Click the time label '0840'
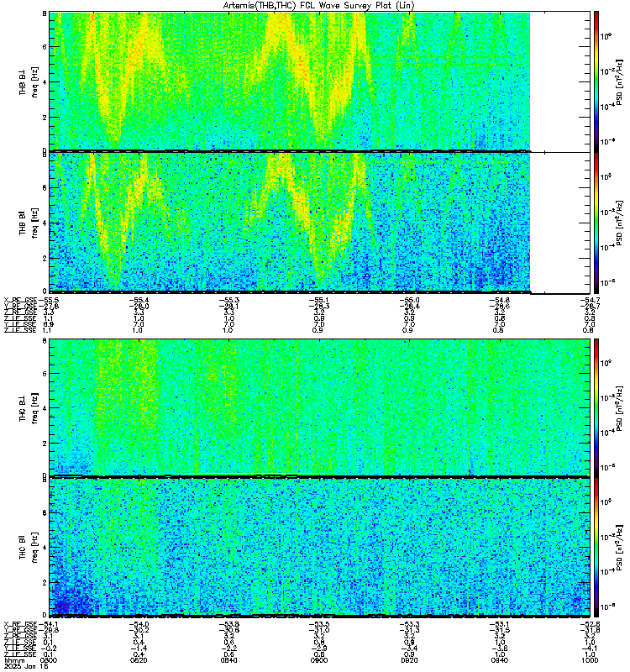630x672 pixels. (228, 660)
